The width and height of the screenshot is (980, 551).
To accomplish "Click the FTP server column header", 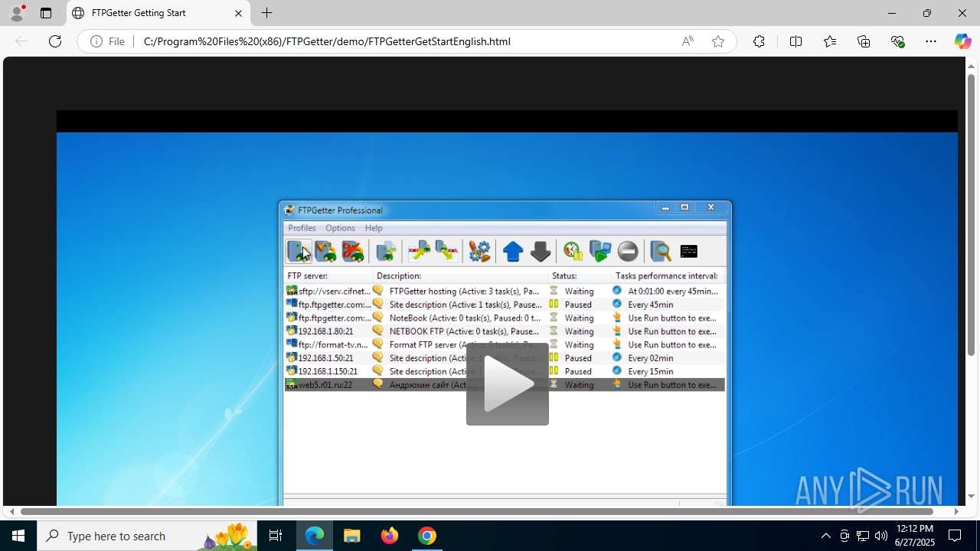I will (328, 275).
